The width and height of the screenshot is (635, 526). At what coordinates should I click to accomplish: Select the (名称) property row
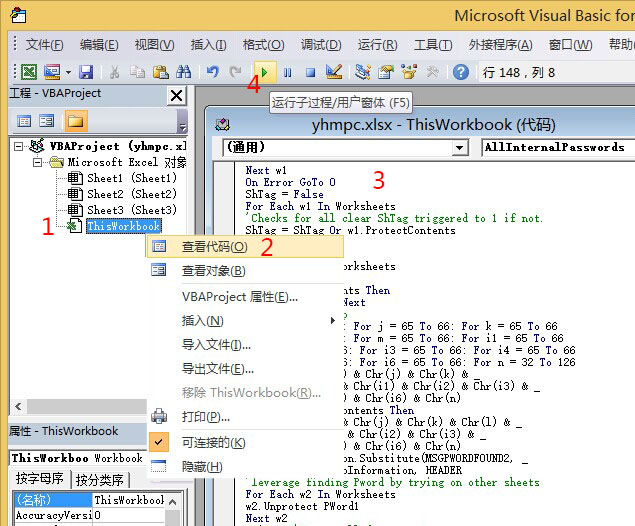pyautogui.click(x=53, y=500)
